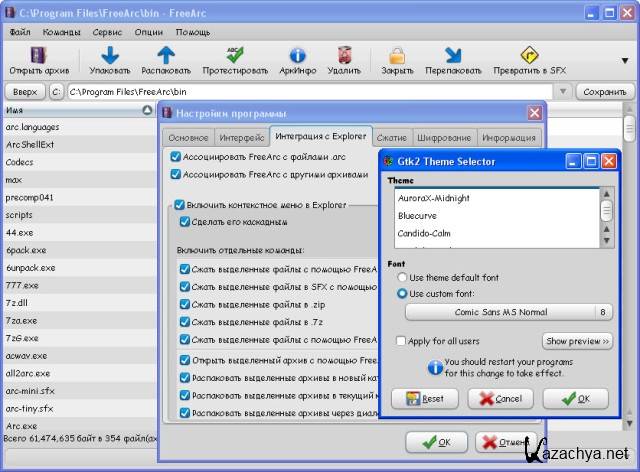This screenshot has height=472, width=640.
Task: Click the Удалить delete icon
Action: point(344,55)
